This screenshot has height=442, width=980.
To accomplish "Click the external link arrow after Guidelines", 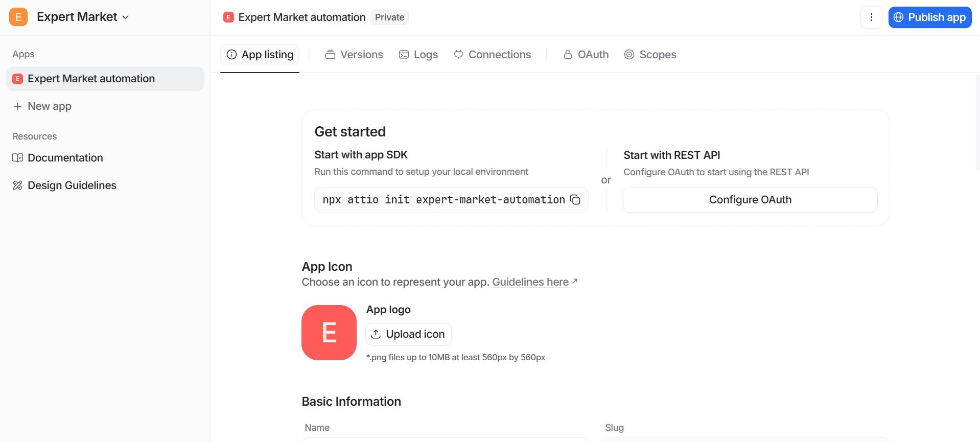I will tap(575, 282).
